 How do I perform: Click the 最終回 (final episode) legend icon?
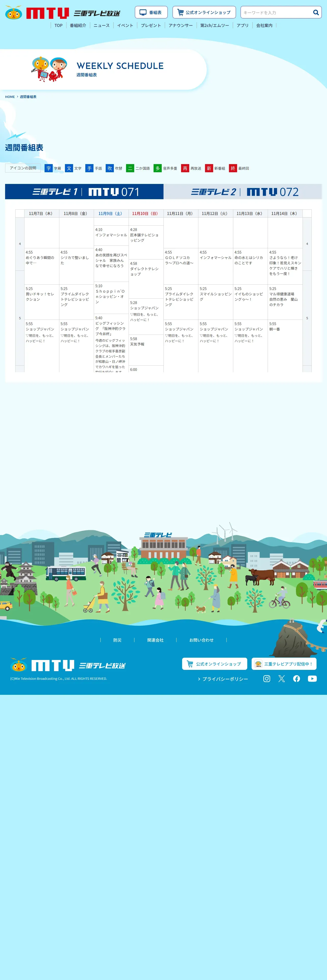point(233,168)
